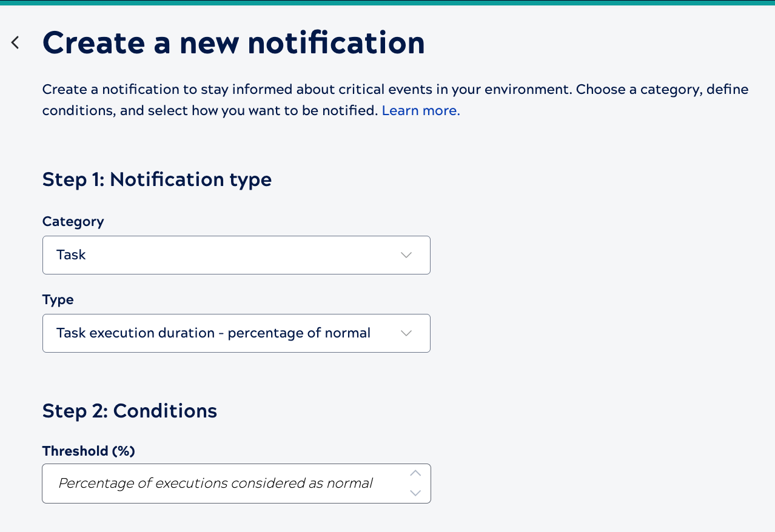
Task: Click the Category dropdown's chevron icon
Action: 406,254
